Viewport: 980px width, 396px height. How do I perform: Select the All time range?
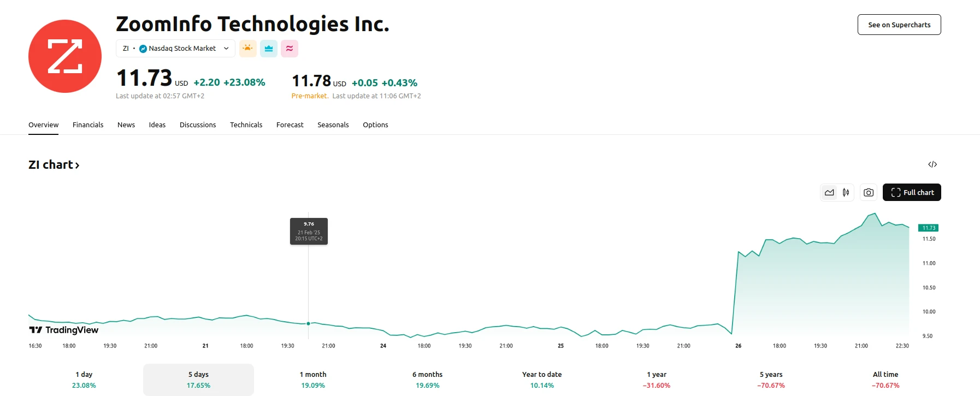(885, 380)
